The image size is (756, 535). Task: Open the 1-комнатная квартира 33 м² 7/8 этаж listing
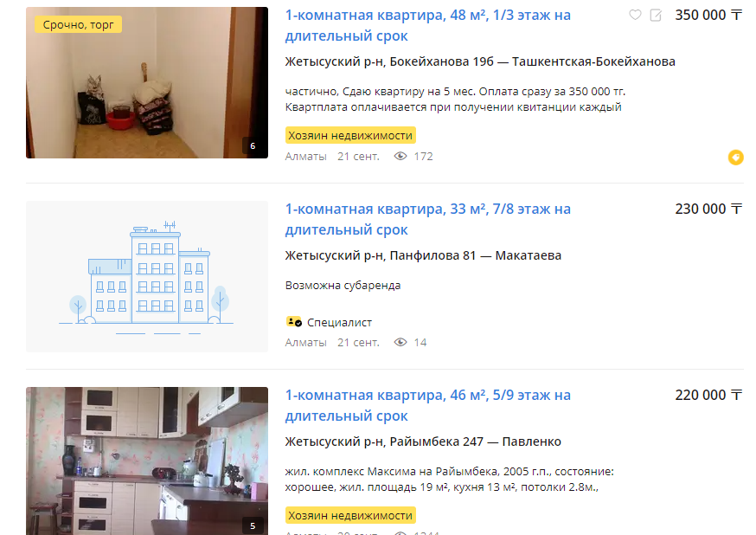coord(427,220)
